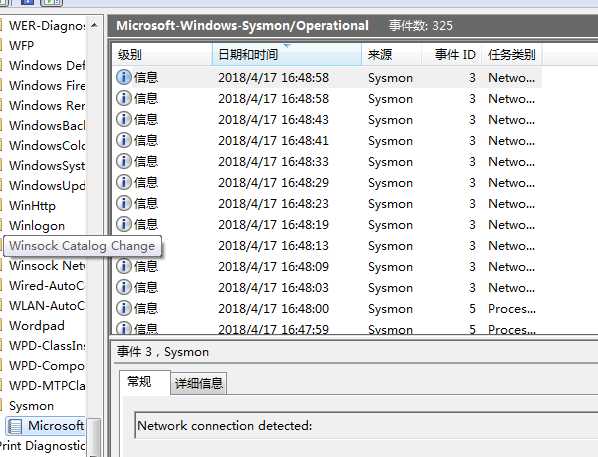Select Windows Defender tree node

coord(47,65)
